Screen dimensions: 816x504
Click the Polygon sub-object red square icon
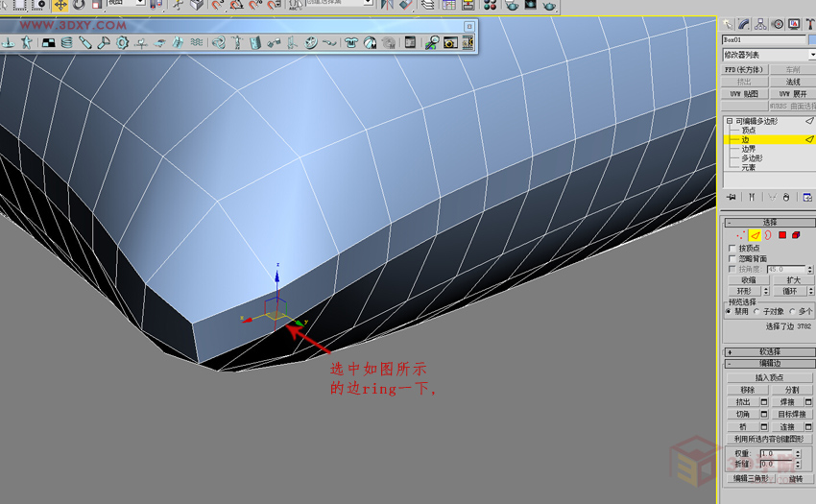[x=782, y=235]
